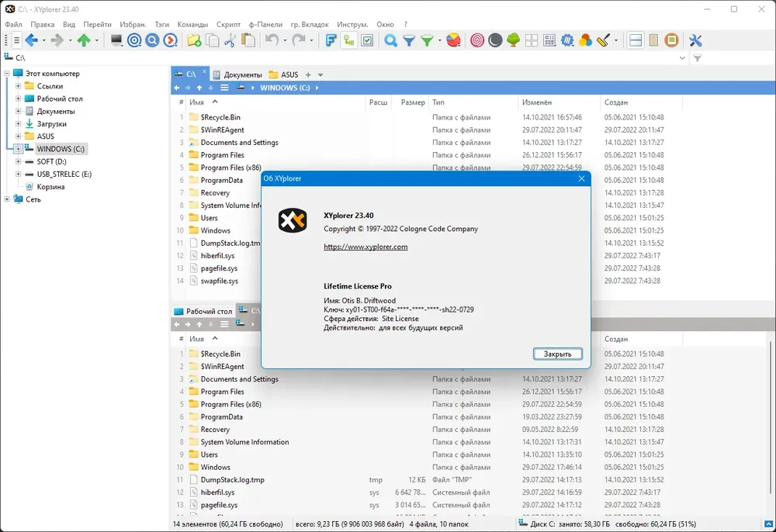Click the gray Forward arrow in toolbar
The width and height of the screenshot is (776, 532).
(57, 40)
